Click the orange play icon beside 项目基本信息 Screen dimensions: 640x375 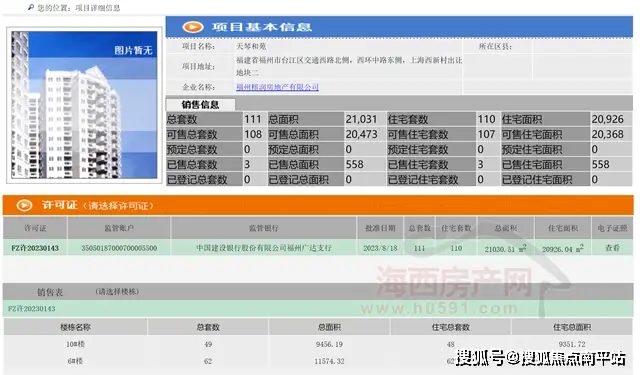coord(193,27)
